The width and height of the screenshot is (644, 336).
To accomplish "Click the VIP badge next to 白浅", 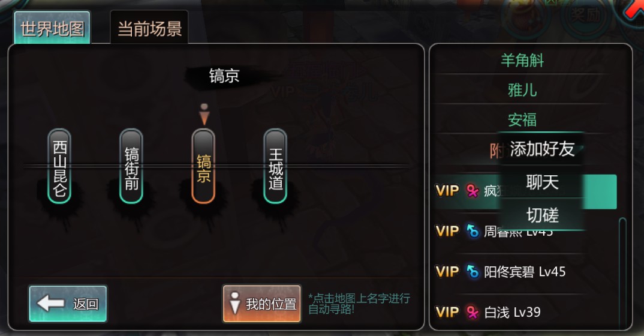I will (x=447, y=313).
